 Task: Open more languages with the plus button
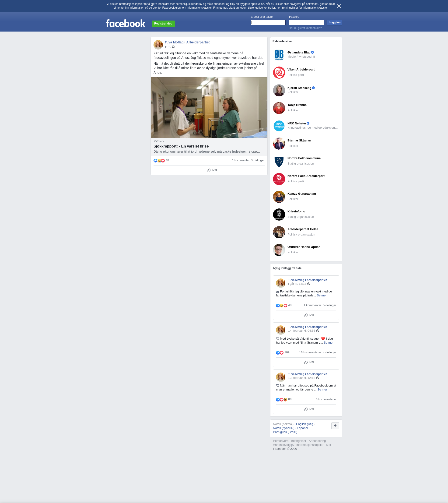(x=335, y=426)
